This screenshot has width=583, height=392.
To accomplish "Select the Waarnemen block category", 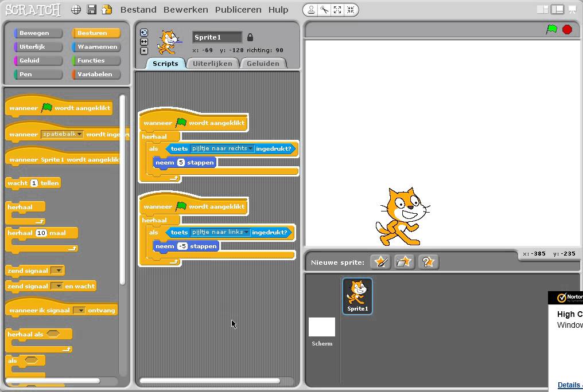I will [x=96, y=47].
